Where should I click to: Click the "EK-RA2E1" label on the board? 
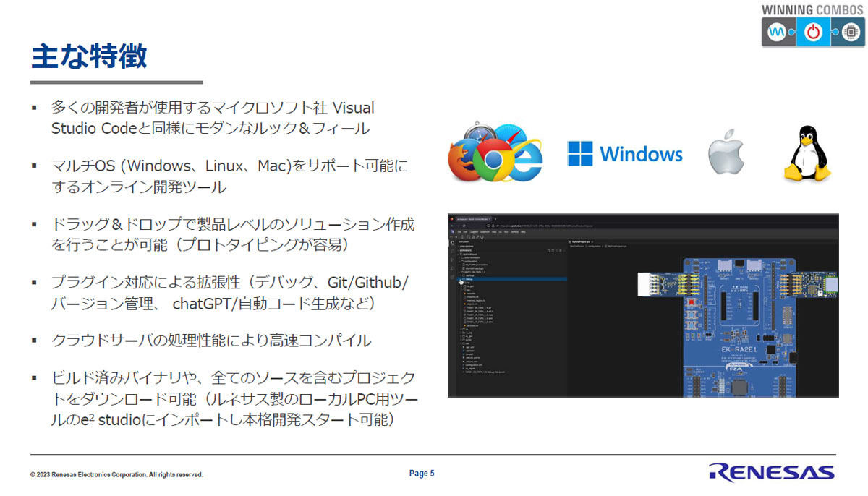739,351
